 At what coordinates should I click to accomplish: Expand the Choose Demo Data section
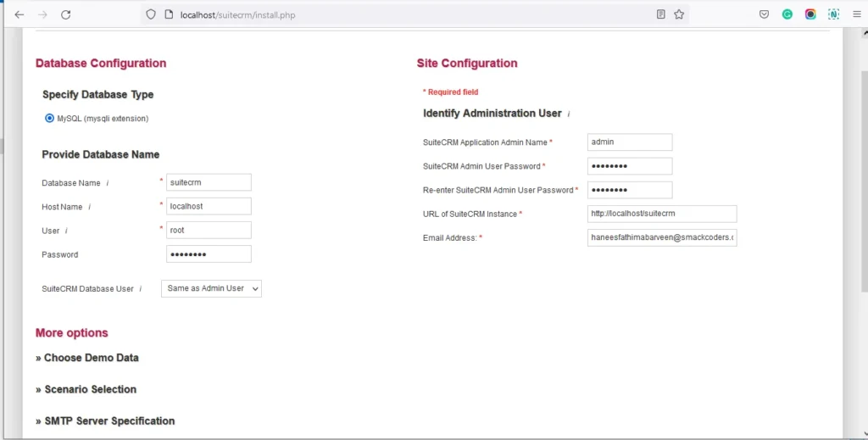click(x=86, y=358)
